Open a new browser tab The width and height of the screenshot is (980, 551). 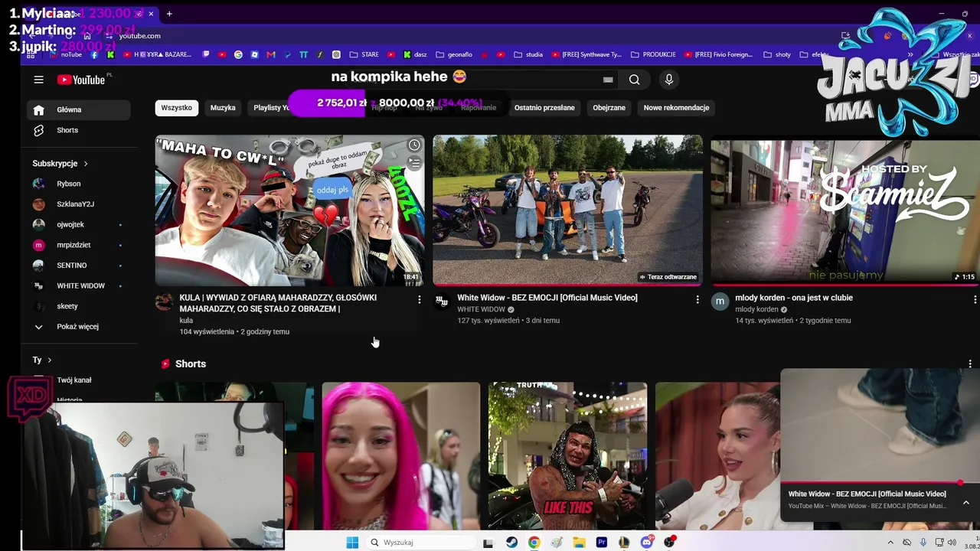tap(169, 14)
